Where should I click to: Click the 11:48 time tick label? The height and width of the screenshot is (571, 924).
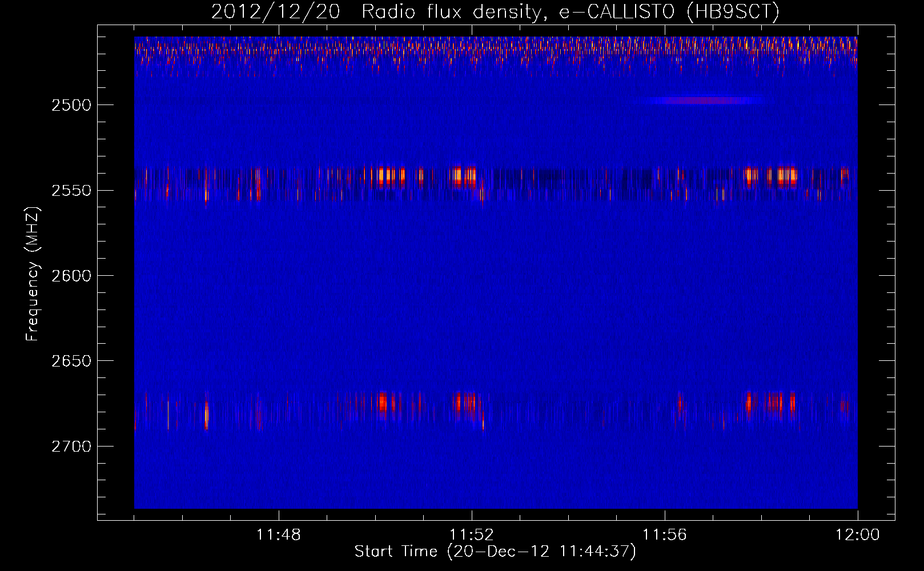[x=279, y=535]
